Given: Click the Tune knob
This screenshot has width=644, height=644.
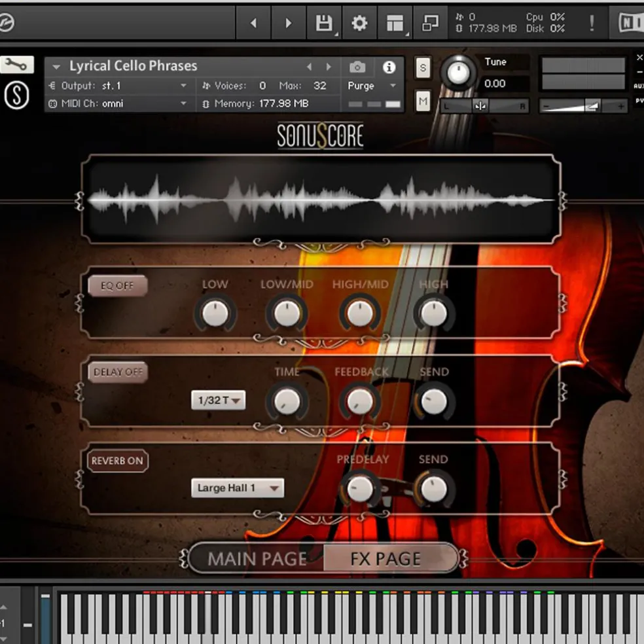Looking at the screenshot, I should pyautogui.click(x=458, y=73).
